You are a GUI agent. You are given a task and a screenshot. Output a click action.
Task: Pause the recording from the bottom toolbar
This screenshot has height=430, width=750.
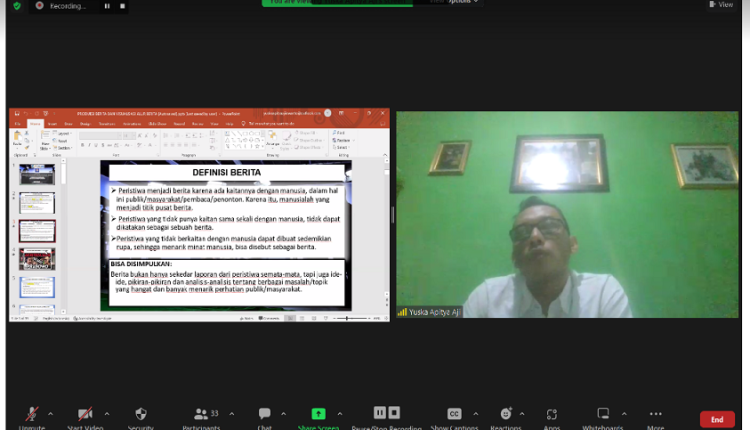(379, 412)
